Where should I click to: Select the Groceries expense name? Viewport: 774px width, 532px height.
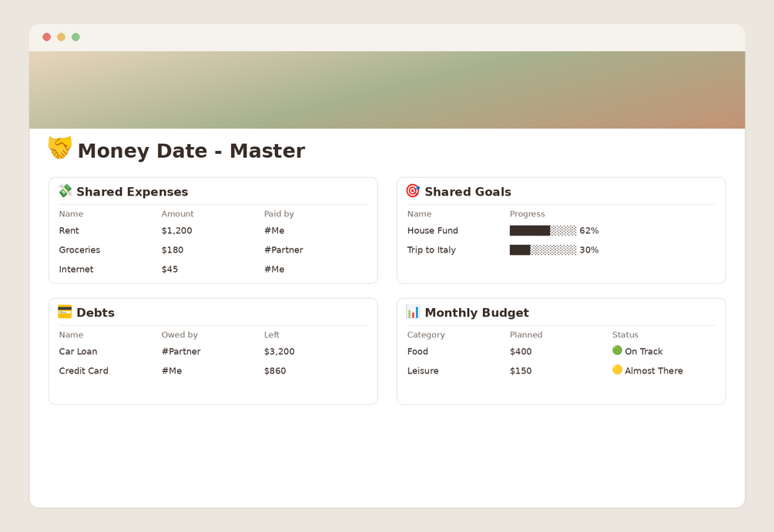pos(79,249)
